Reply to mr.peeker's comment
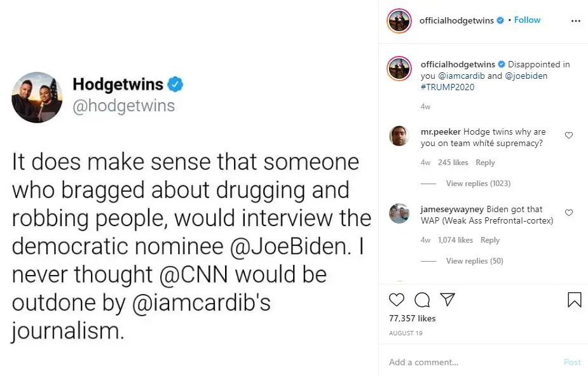The height and width of the screenshot is (376, 588). [485, 163]
